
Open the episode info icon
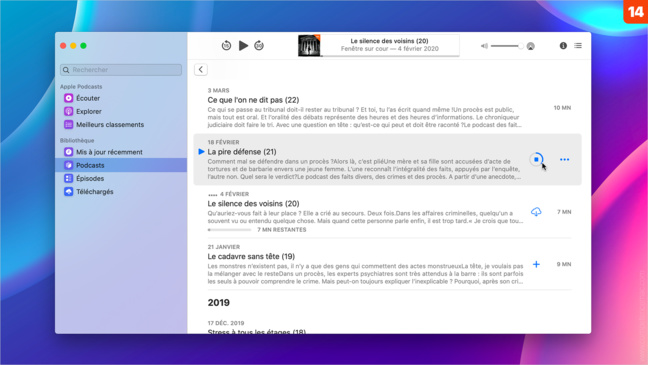[x=563, y=45]
